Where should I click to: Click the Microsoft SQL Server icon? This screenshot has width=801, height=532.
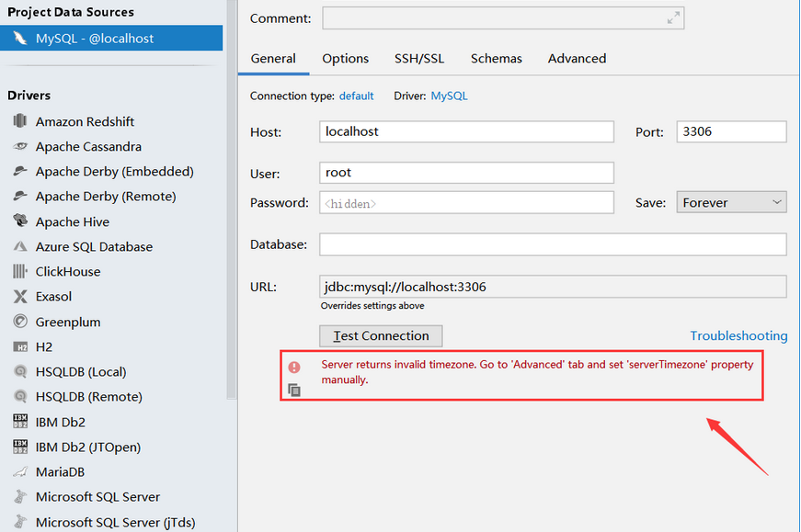[x=20, y=496]
